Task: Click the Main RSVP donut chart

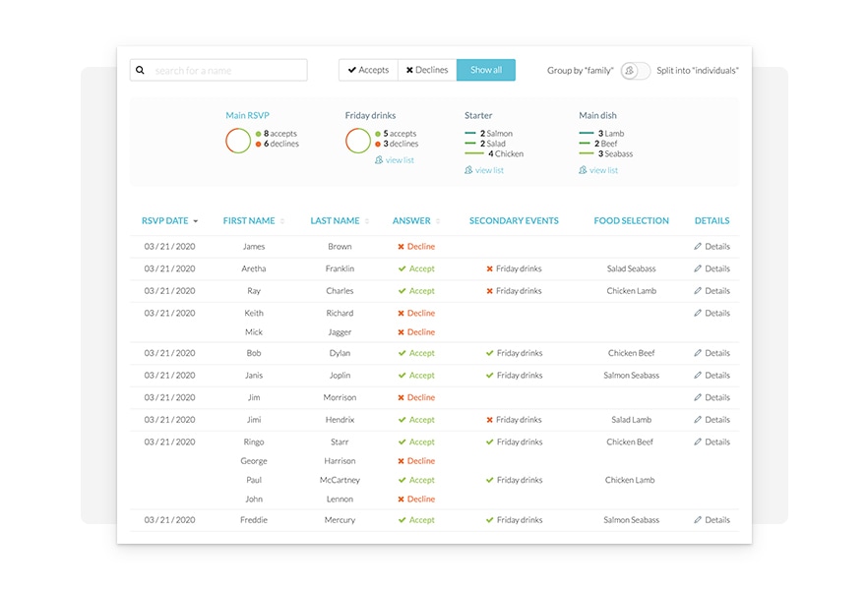Action: point(238,141)
